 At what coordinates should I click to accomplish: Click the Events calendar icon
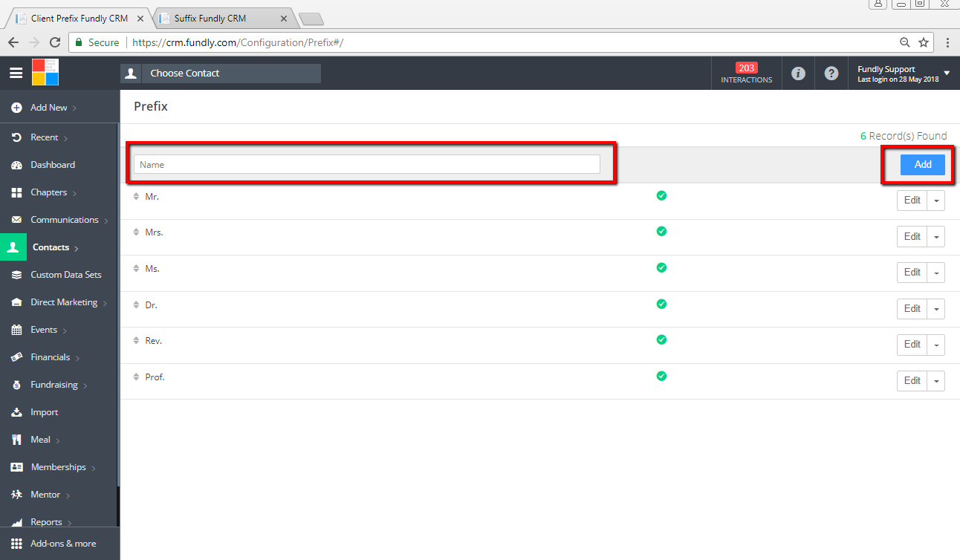click(x=16, y=330)
